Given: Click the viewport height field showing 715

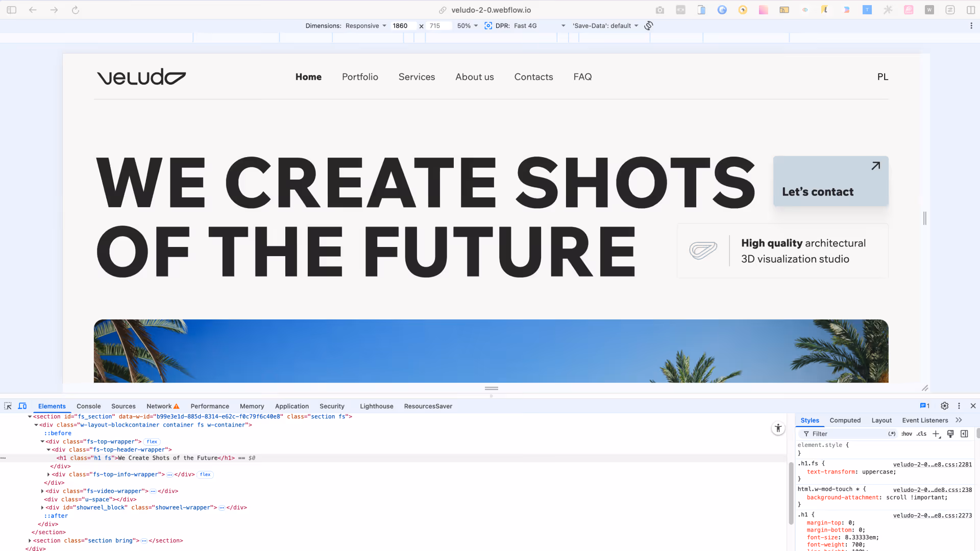Looking at the screenshot, I should pyautogui.click(x=439, y=26).
